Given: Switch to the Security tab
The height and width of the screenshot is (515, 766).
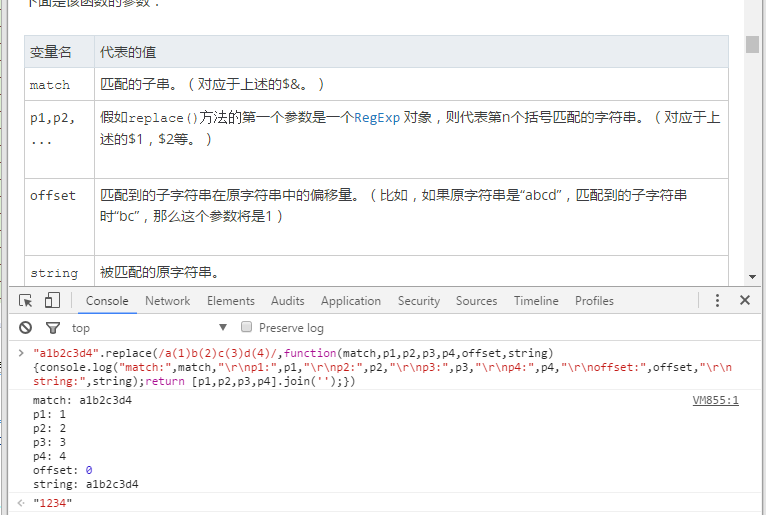Looking at the screenshot, I should pos(419,300).
